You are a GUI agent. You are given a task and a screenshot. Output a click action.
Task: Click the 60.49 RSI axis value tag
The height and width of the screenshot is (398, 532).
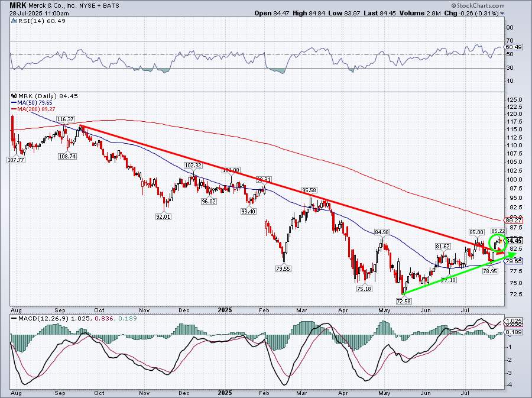(x=513, y=47)
